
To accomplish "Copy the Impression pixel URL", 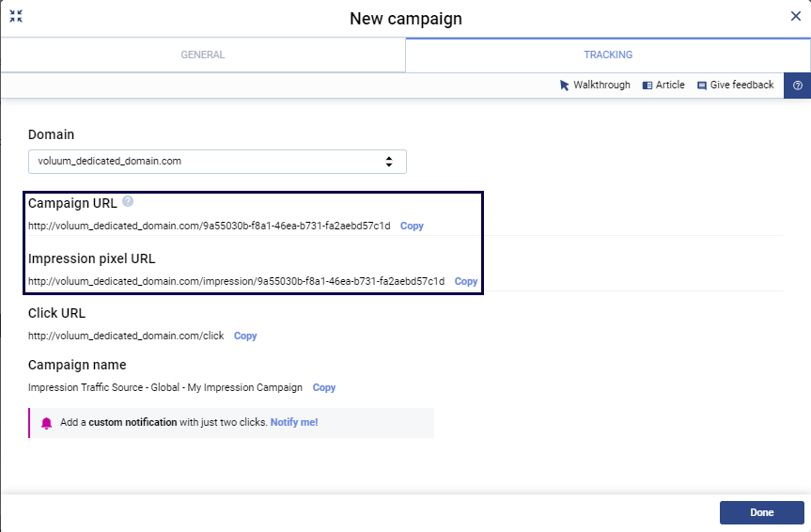I will (466, 281).
